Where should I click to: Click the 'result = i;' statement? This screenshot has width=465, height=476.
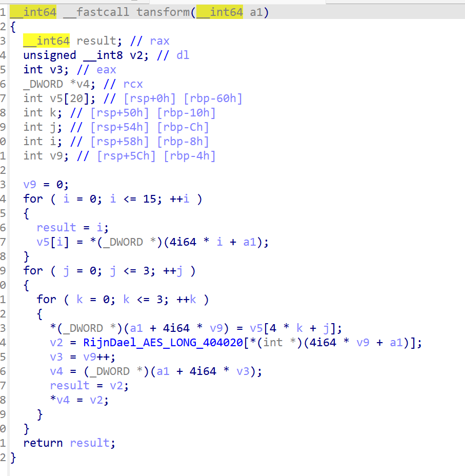pyautogui.click(x=72, y=227)
